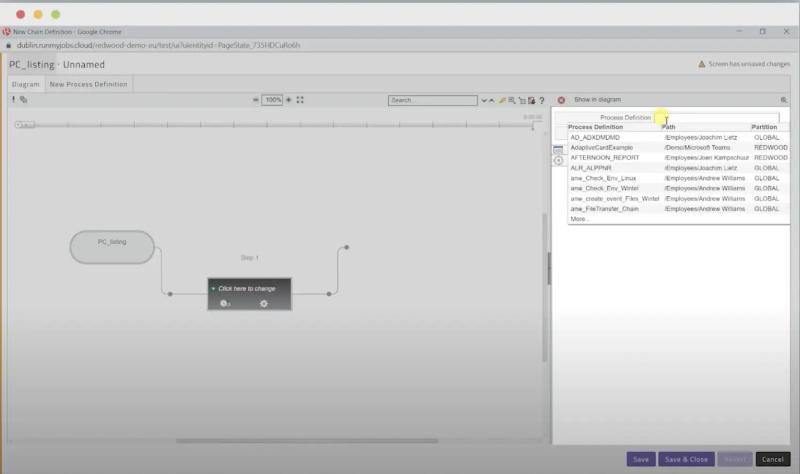This screenshot has width=800, height=474.
Task: Click the Save & Close button
Action: [x=686, y=459]
